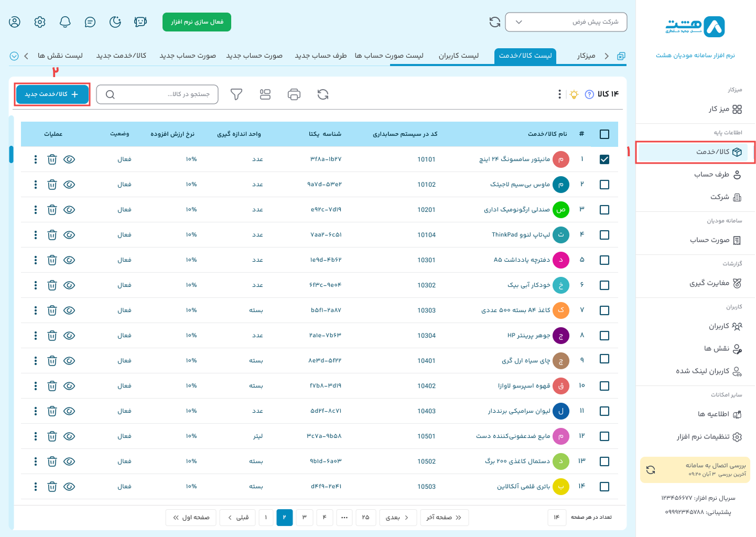The image size is (756, 537).
Task: Toggle dark mode moon icon
Action: point(115,22)
